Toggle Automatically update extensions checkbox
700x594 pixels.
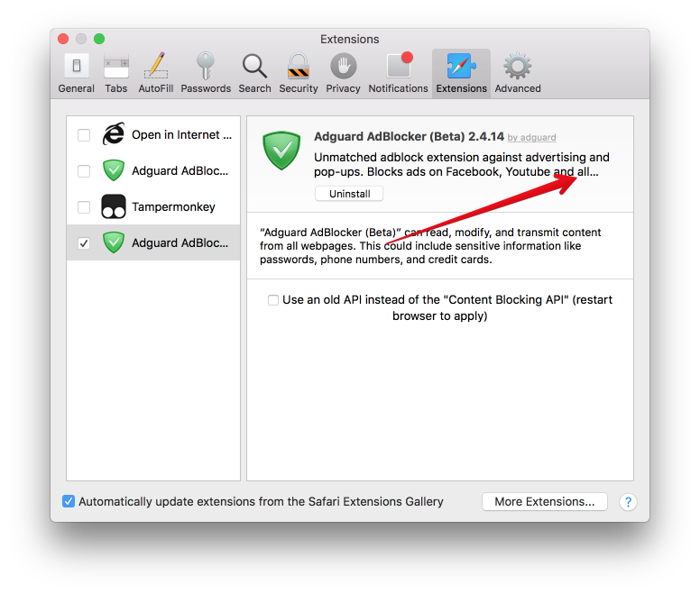tap(69, 501)
